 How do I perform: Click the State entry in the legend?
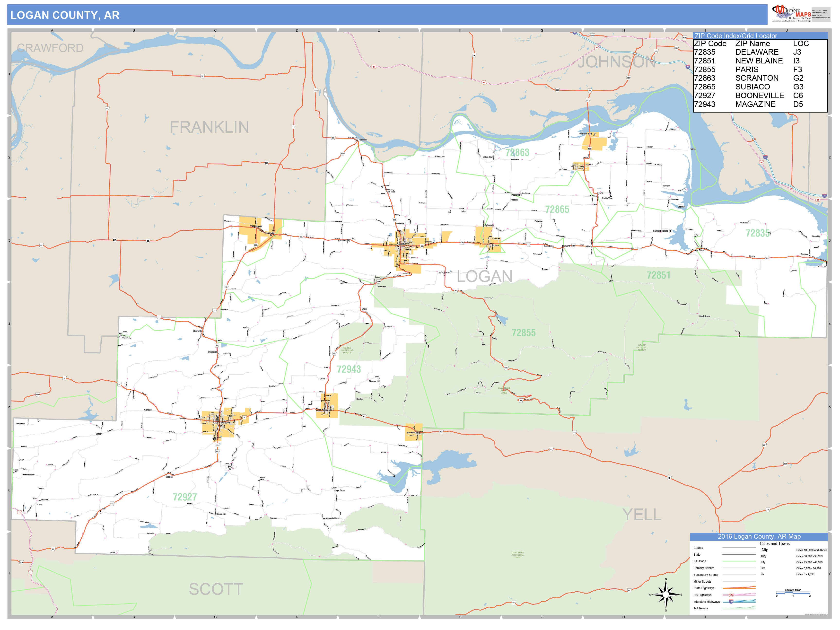pos(697,554)
